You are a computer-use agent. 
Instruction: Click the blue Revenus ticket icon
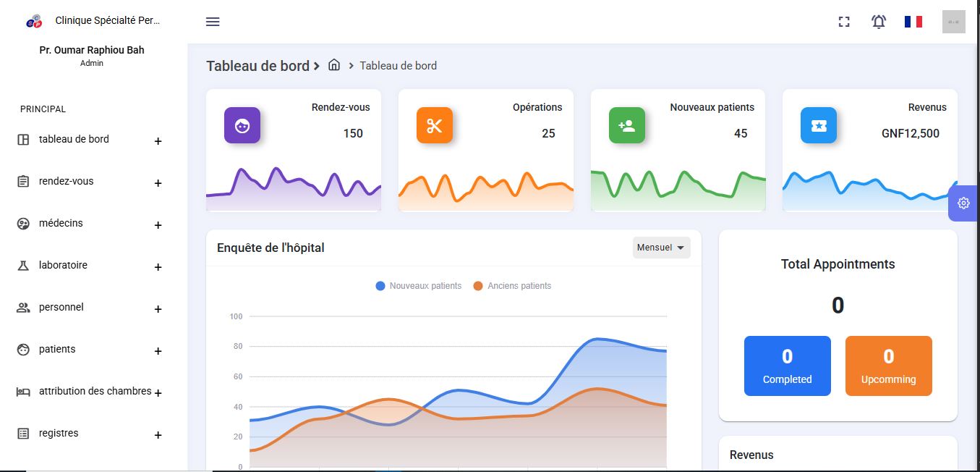tap(818, 125)
